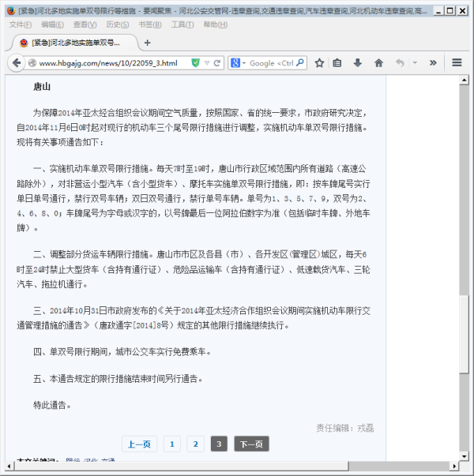This screenshot has width=474, height=476.
Task: Reload the page using refresh icon
Action: (217, 63)
